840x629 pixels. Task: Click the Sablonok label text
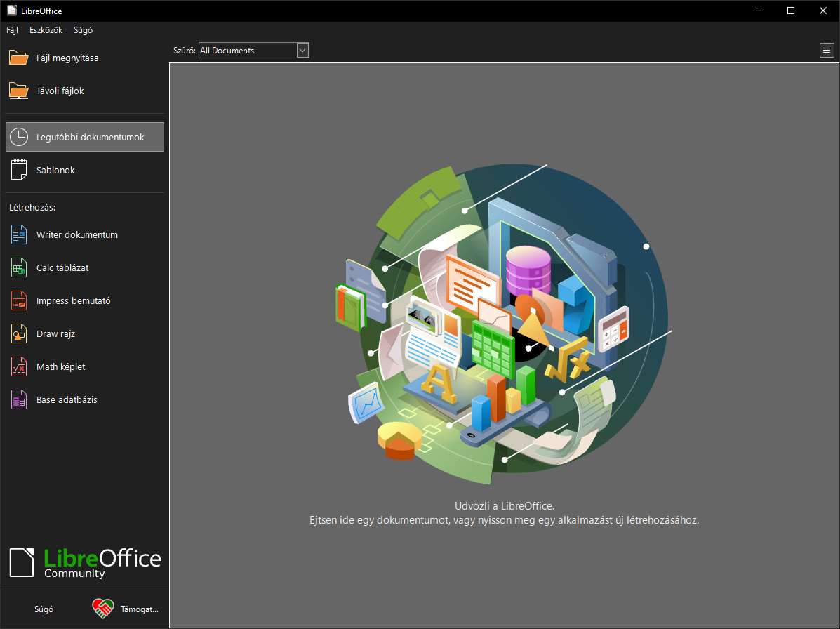coord(55,170)
